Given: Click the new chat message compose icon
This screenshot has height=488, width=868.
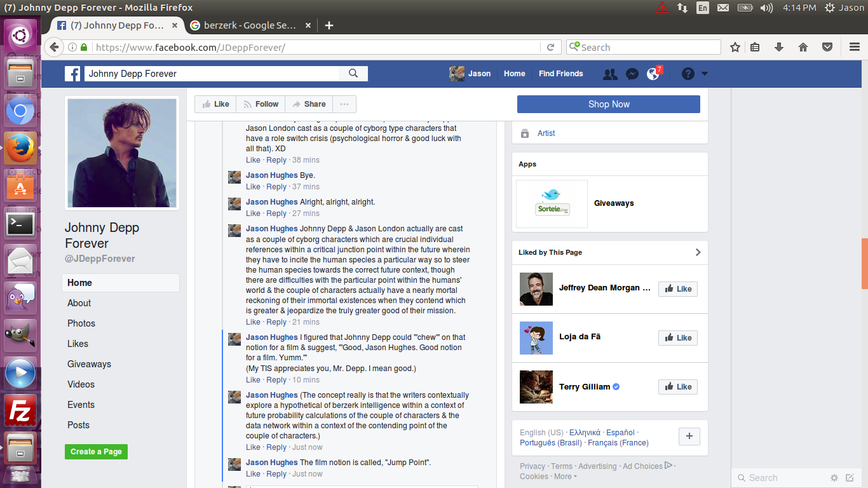Looking at the screenshot, I should [850, 478].
